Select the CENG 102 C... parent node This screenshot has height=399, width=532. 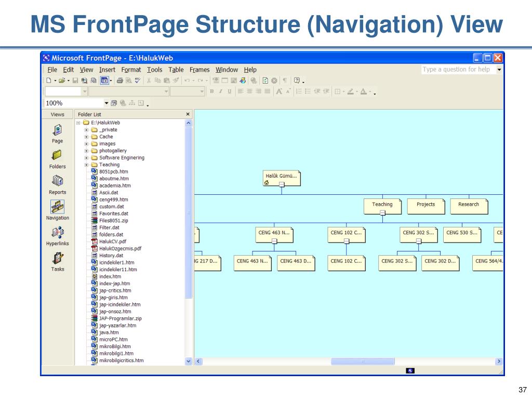coord(346,234)
